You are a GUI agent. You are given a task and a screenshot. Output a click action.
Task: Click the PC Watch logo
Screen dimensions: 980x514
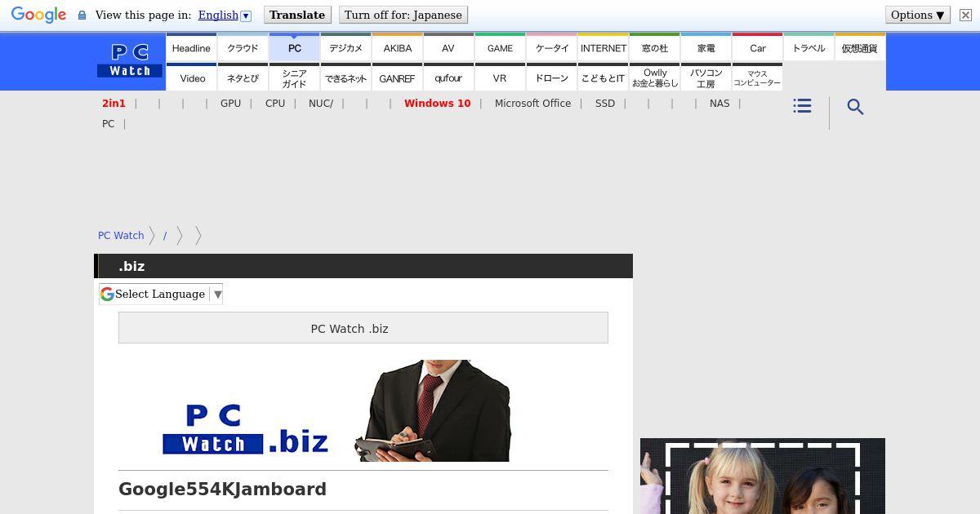click(x=130, y=61)
